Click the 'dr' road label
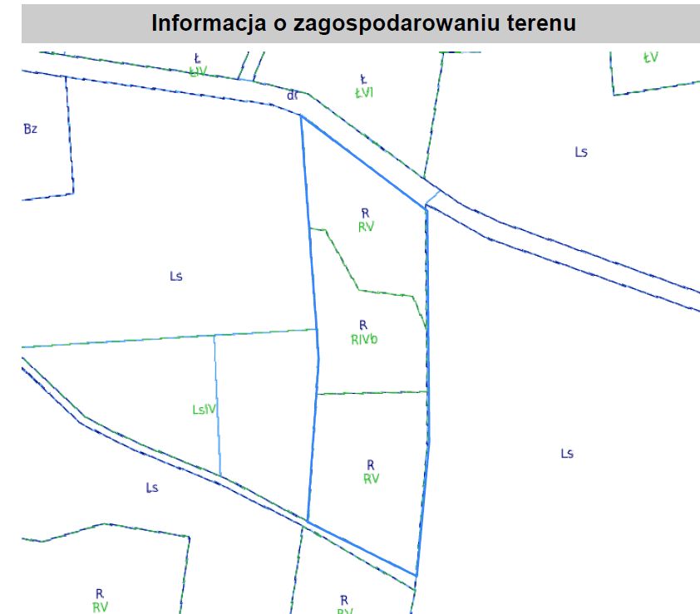This screenshot has height=614, width=700. click(x=292, y=95)
